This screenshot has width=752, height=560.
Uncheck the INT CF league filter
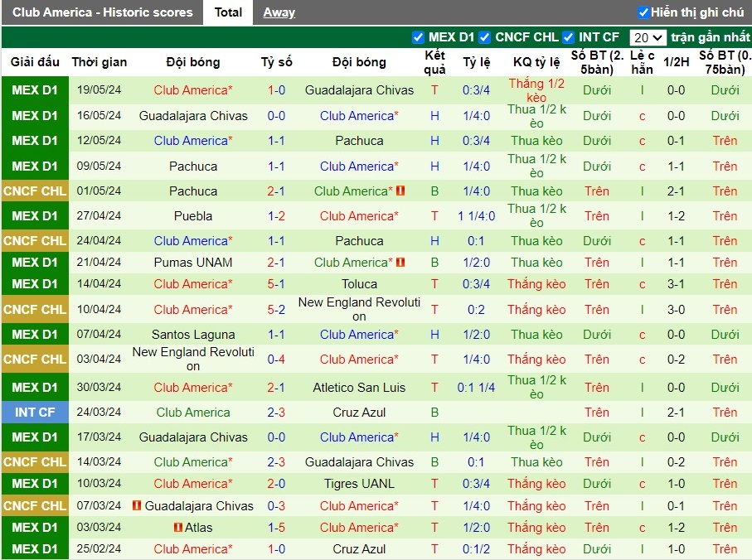(x=568, y=37)
